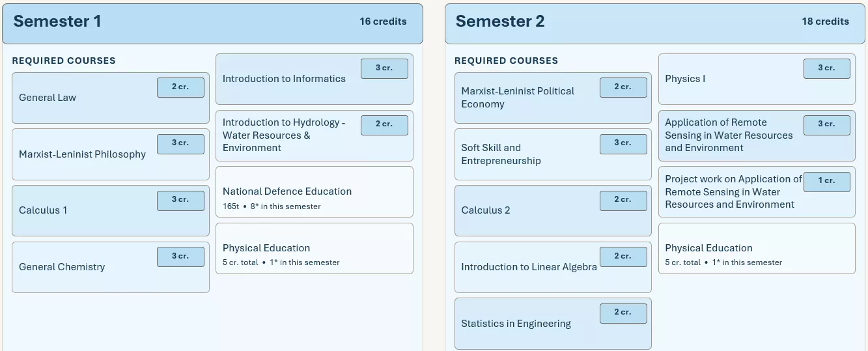
Task: Open Marxist-Leninist Political Economy course
Action: (x=553, y=98)
